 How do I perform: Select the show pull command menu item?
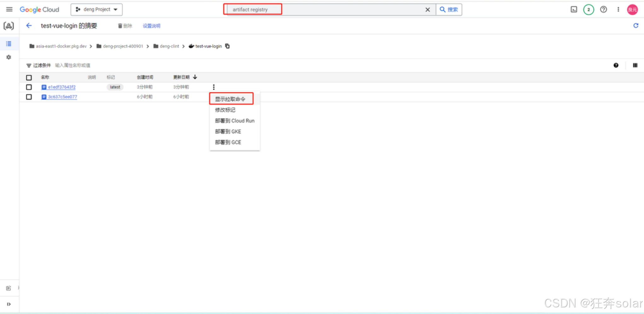[x=235, y=99]
